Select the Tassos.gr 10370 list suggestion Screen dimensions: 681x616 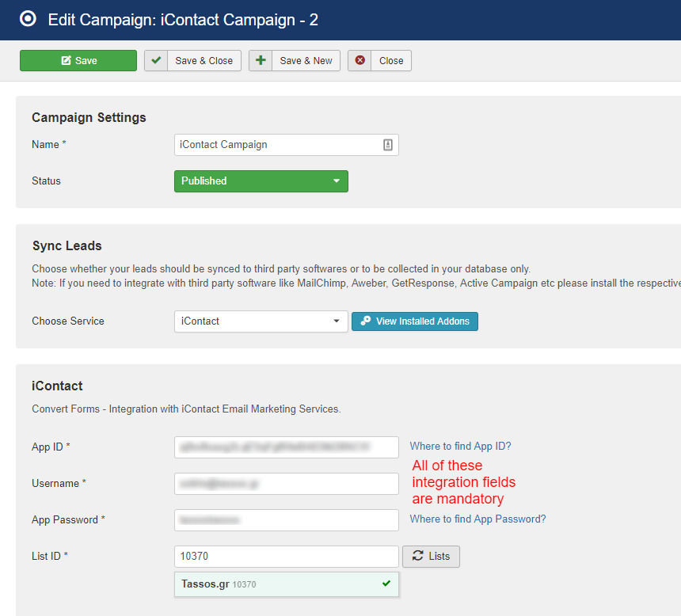[x=286, y=584]
